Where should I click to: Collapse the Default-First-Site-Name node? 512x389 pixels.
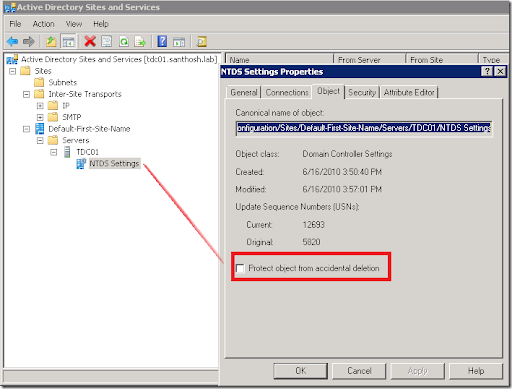tap(26, 129)
